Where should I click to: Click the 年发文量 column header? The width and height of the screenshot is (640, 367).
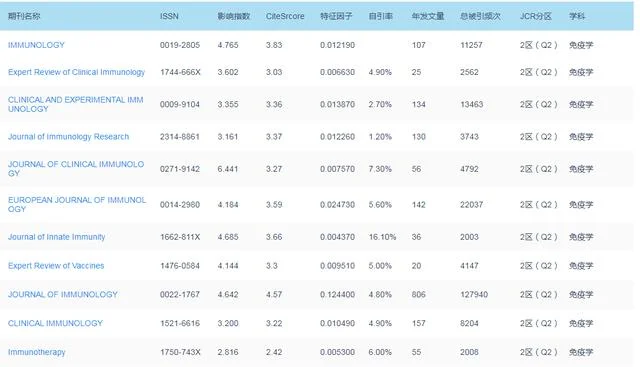(428, 16)
